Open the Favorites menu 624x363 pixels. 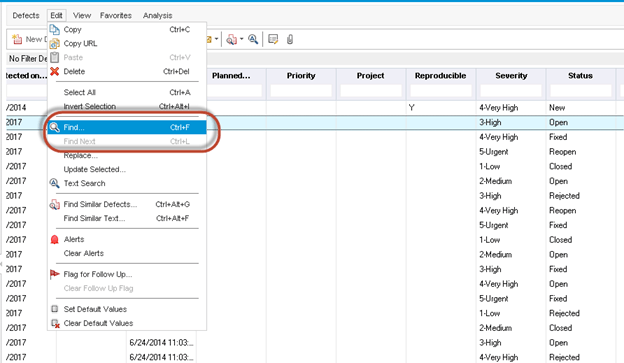(116, 16)
